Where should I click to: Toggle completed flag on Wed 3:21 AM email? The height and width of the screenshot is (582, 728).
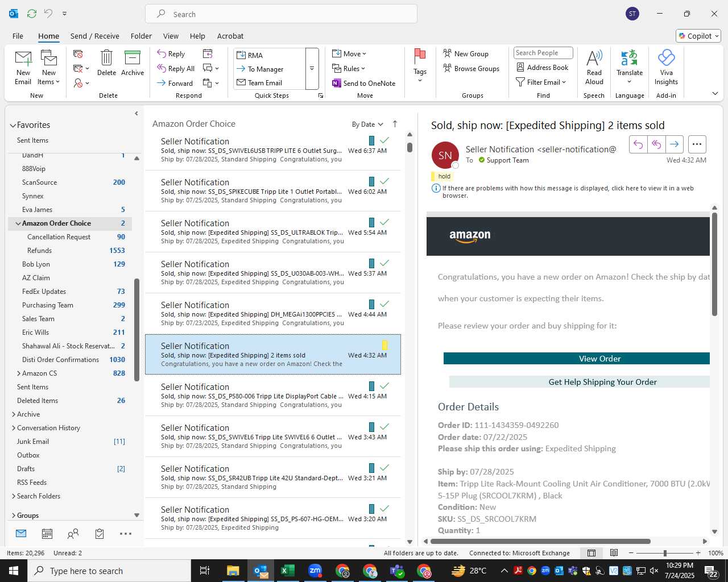pyautogui.click(x=384, y=467)
